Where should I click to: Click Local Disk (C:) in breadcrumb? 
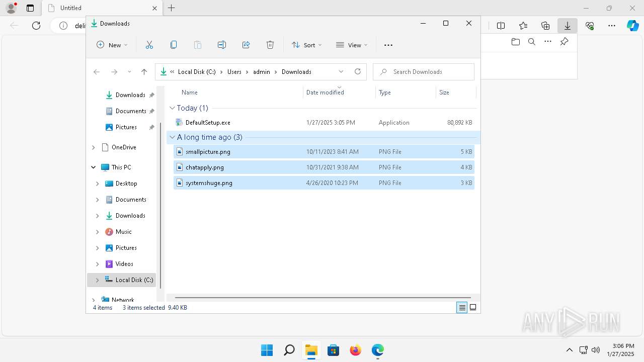click(x=197, y=72)
